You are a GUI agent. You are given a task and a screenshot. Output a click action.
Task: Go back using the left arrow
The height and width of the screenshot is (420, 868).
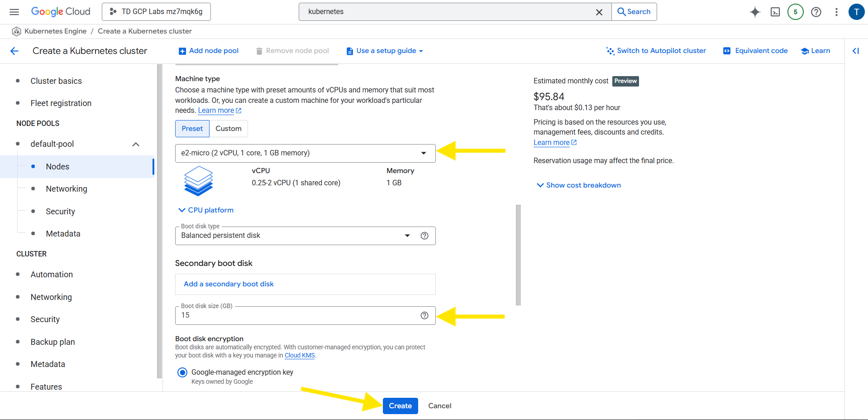click(14, 51)
